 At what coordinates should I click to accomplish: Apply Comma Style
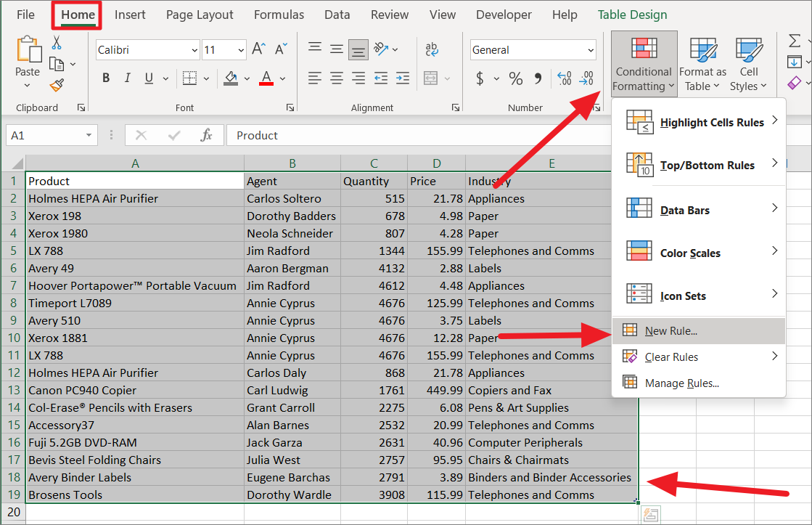click(538, 78)
